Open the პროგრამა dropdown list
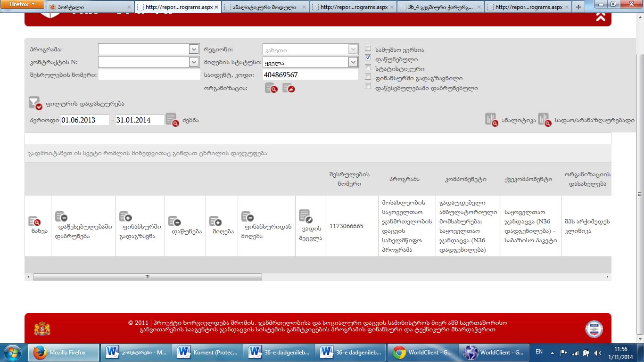Viewport: 644px width, 362px height. [x=193, y=49]
